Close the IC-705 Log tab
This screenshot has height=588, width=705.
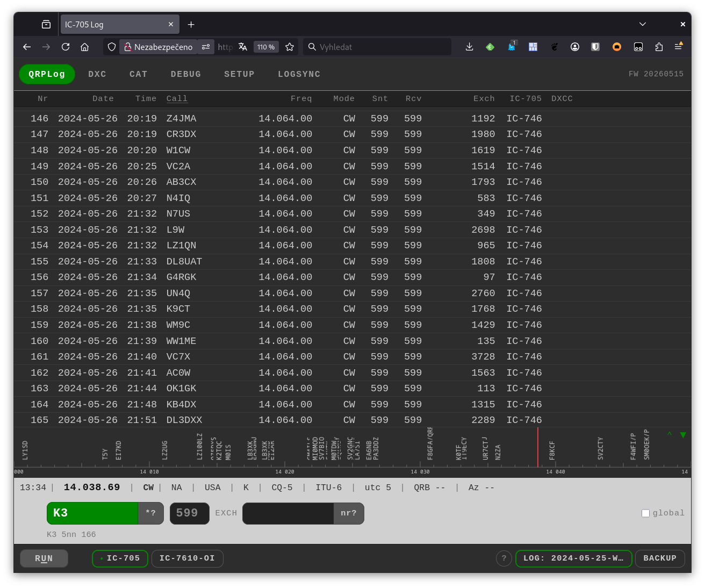tap(171, 24)
